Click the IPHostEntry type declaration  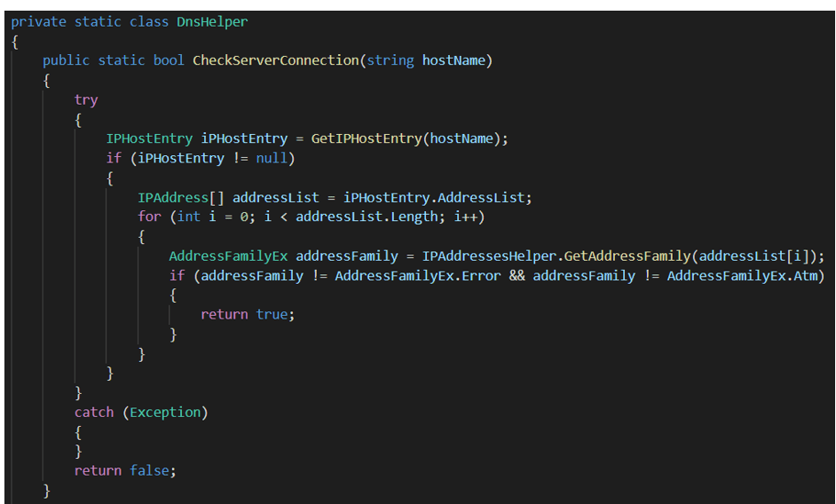click(149, 138)
